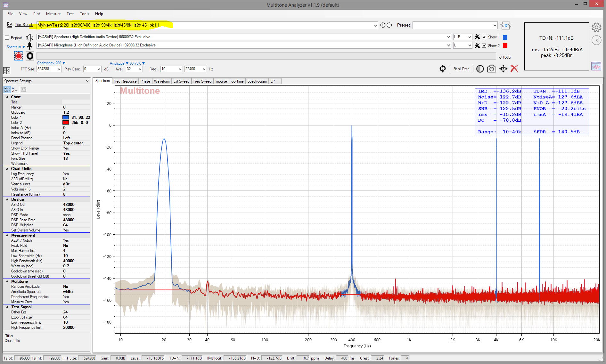Open Microphone input device settings wrench
Viewport: 606px width, 364px height.
(477, 45)
